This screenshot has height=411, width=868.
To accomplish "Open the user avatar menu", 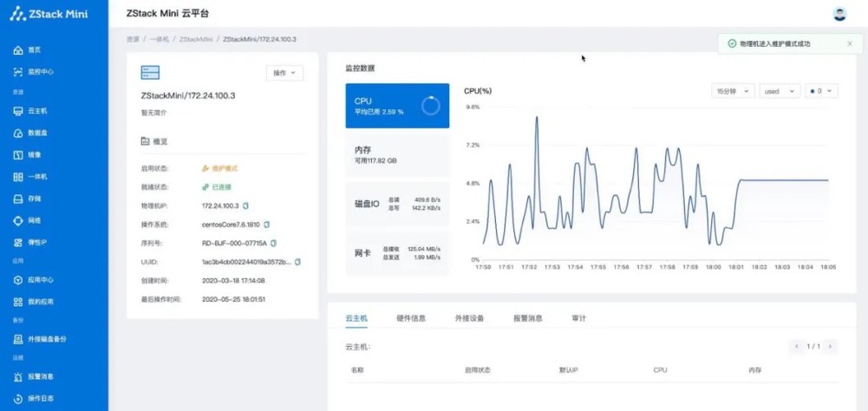I will [839, 14].
